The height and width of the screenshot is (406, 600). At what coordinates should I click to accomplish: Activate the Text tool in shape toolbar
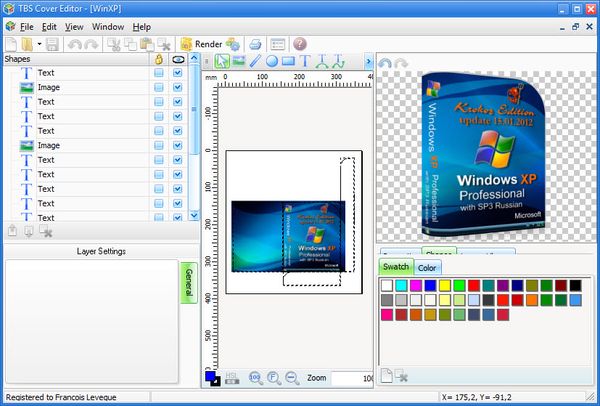305,61
